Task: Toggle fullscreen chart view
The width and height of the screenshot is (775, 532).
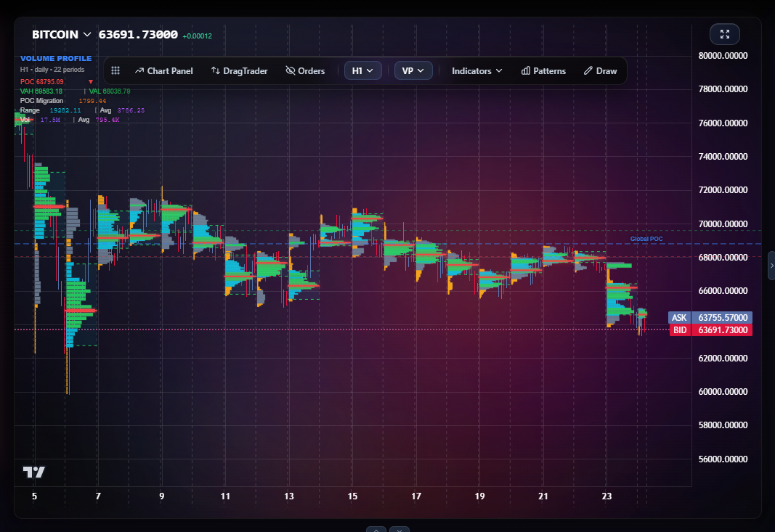Action: coord(725,34)
